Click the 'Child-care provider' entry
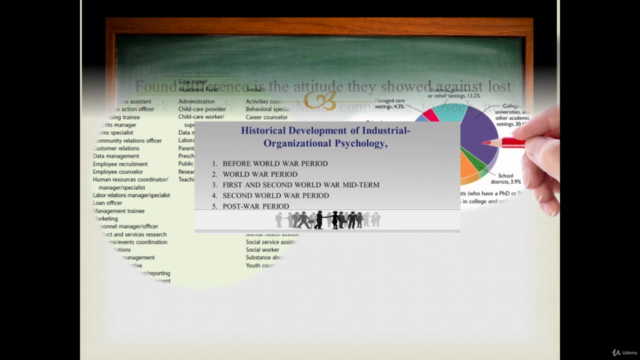Screen dimensions: 640x360 [202, 109]
